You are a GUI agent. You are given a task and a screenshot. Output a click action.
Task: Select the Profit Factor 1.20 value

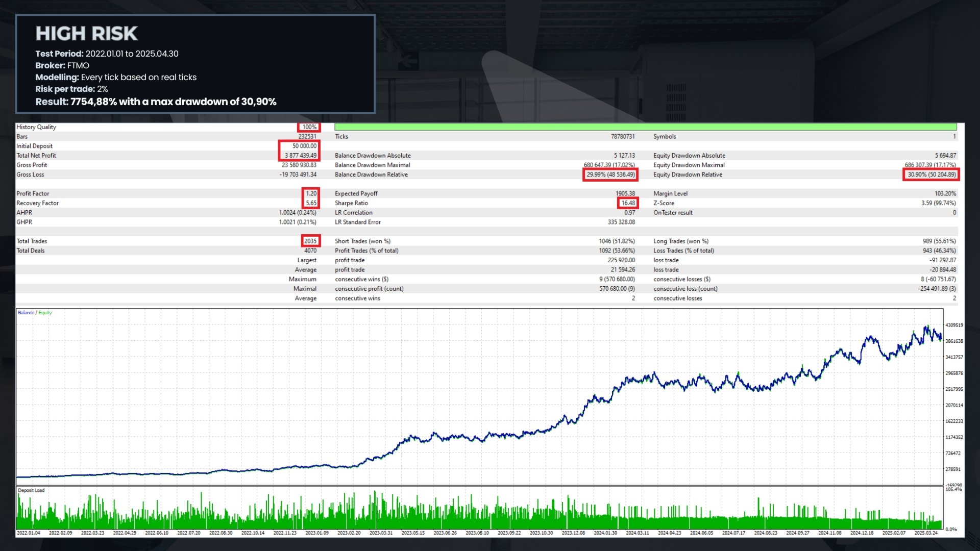click(311, 193)
